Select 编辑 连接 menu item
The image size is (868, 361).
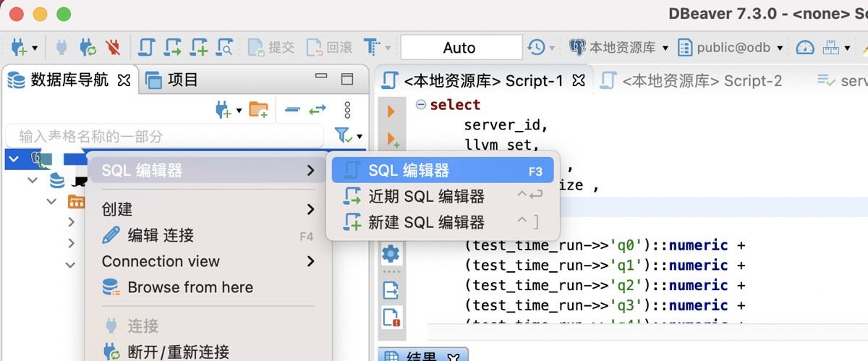tap(208, 235)
